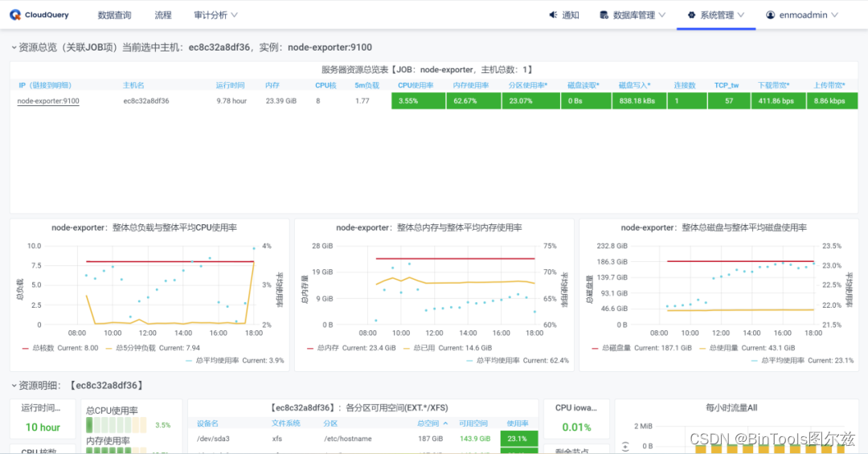868x454 pixels.
Task: Click the notification speaker icon
Action: point(552,15)
